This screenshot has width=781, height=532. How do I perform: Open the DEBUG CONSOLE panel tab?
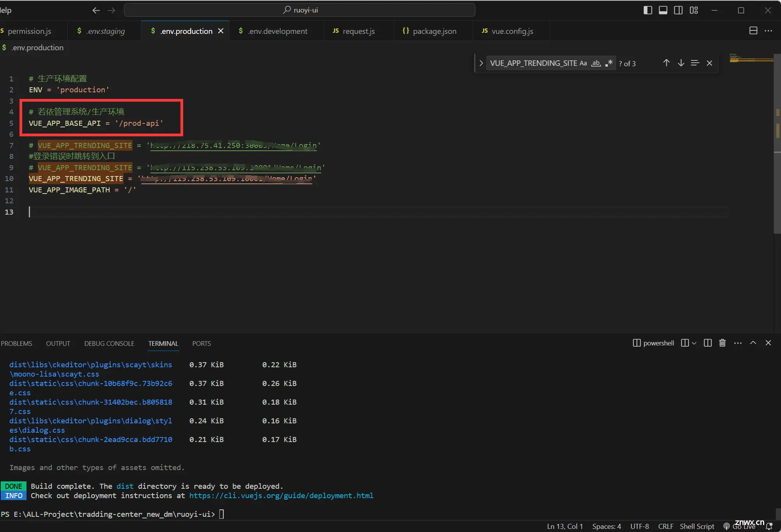[x=109, y=344]
